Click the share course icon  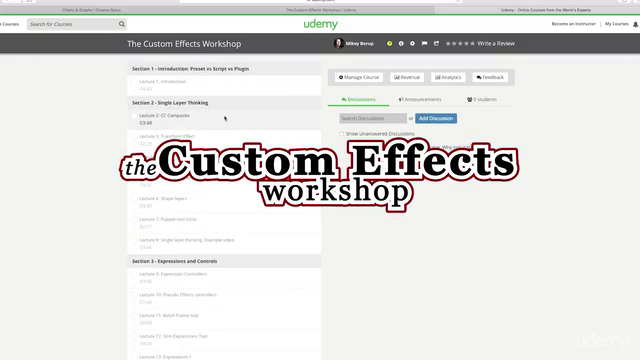click(x=436, y=43)
